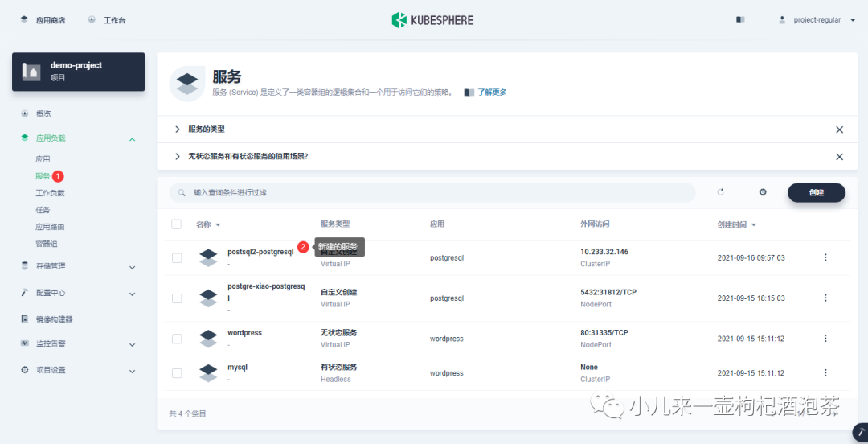Viewport: 868px width, 444px height.
Task: Click the demo-project project card
Action: click(79, 72)
